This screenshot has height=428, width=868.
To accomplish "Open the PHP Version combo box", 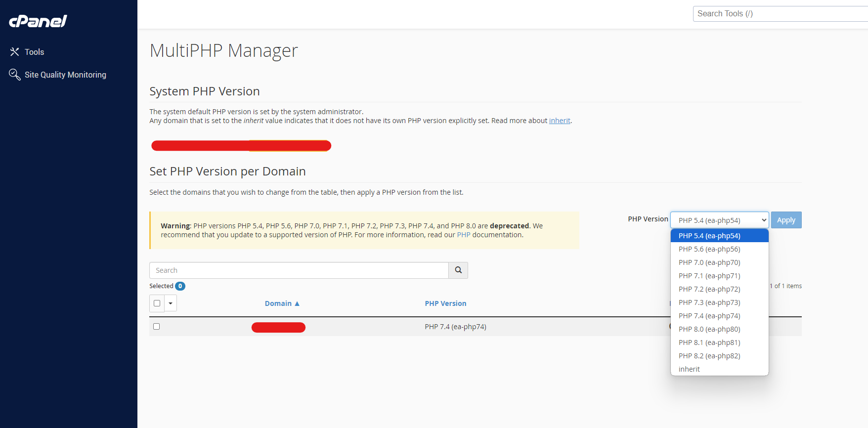I will pyautogui.click(x=719, y=220).
